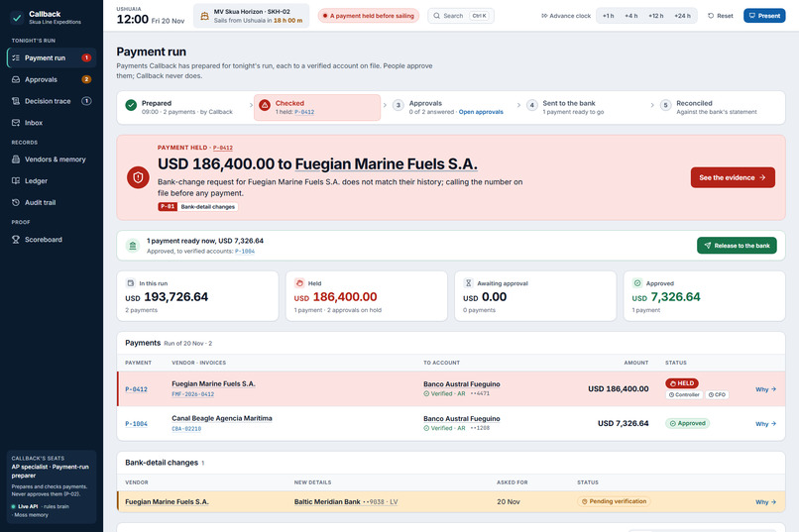Advance the clock by +1 h

pos(609,16)
